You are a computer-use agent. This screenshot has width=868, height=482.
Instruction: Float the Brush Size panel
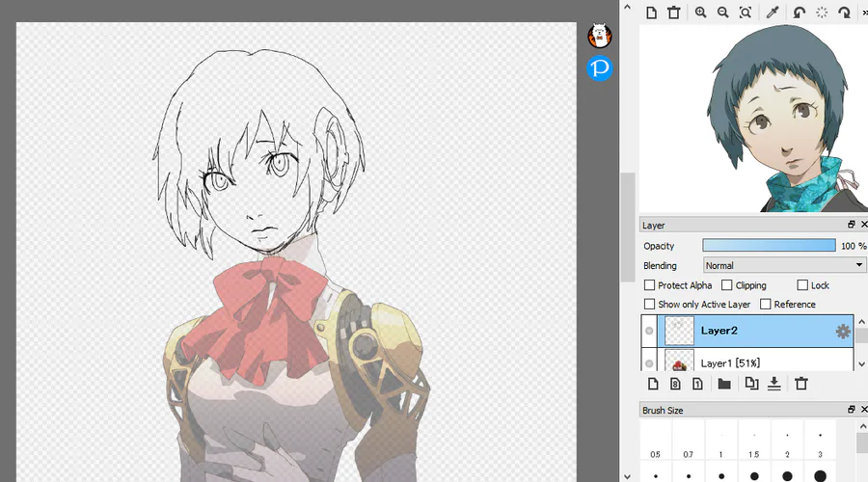point(852,410)
